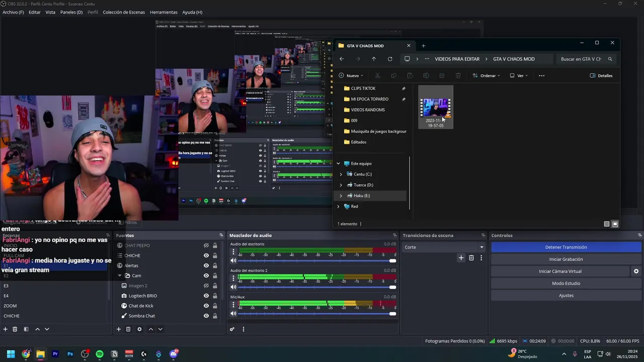Image resolution: width=644 pixels, height=362 pixels.
Task: Open the Ver dropdown in Explorer
Action: click(519, 76)
